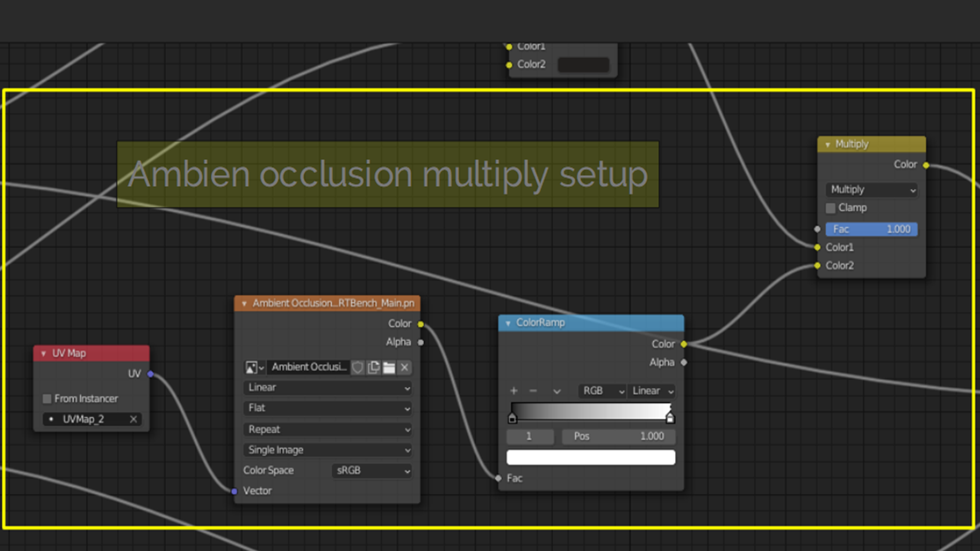Clear the UVMap_2 field with X
This screenshot has height=551, width=980.
pos(133,419)
